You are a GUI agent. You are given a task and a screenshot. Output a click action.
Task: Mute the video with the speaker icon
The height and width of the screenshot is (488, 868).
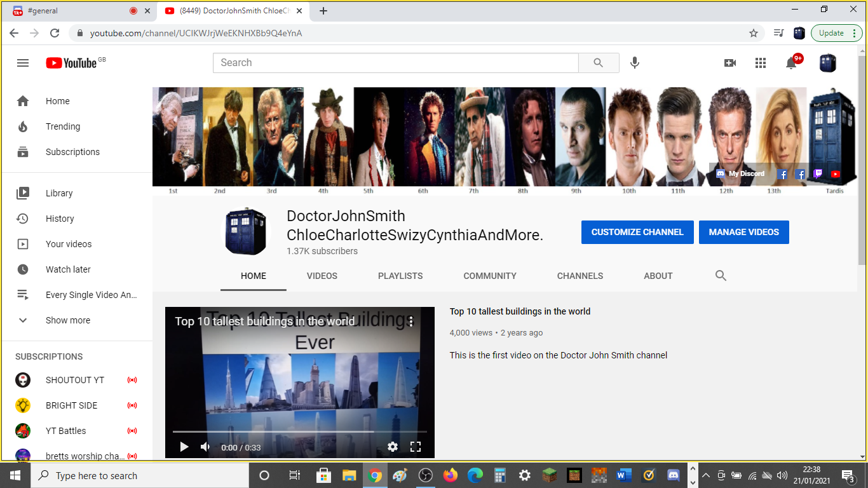pos(205,447)
